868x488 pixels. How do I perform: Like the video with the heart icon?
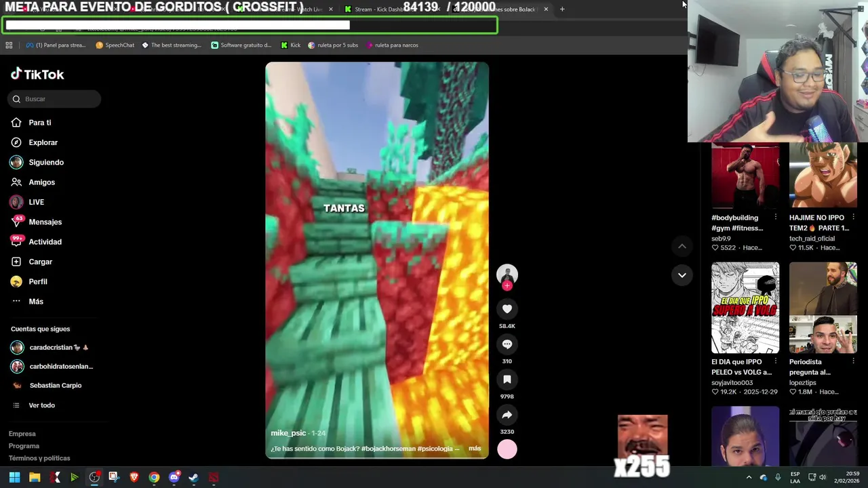(507, 309)
